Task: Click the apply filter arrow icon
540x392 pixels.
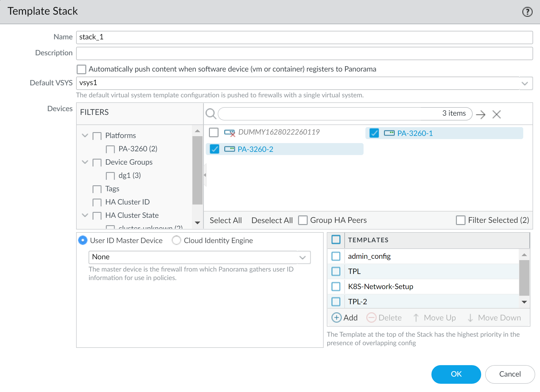Action: [480, 114]
